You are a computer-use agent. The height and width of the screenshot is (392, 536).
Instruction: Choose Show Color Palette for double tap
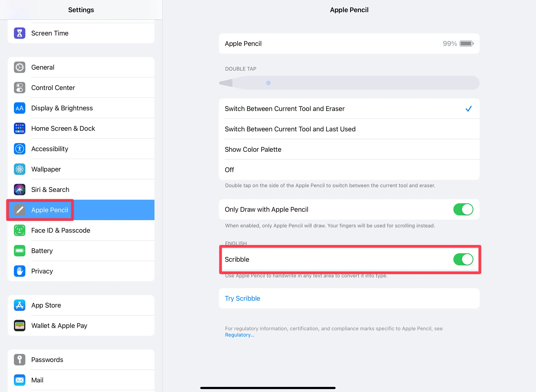(x=253, y=149)
